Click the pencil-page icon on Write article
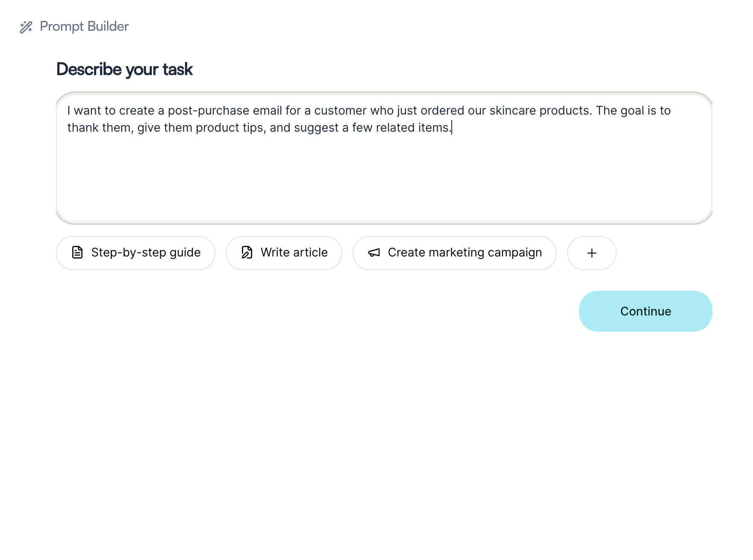753x560 pixels. [x=247, y=253]
